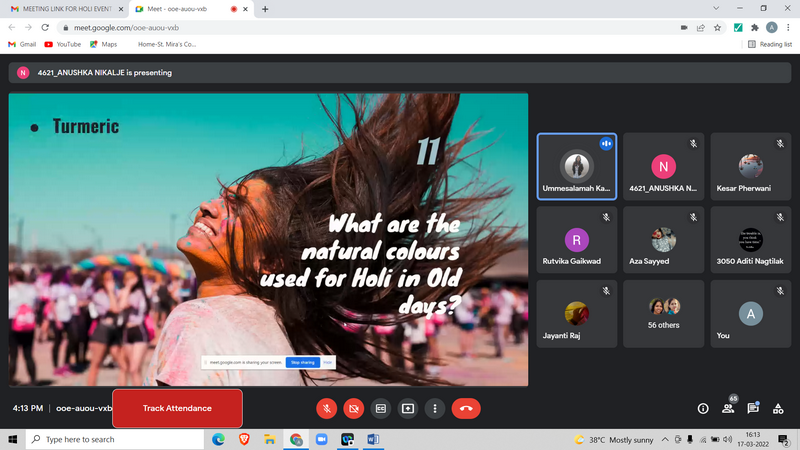
Task: Open Reading list
Action: pyautogui.click(x=770, y=44)
